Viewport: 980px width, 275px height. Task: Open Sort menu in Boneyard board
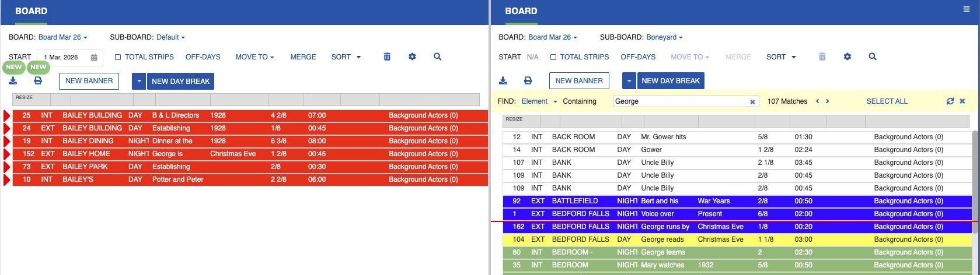click(x=780, y=57)
